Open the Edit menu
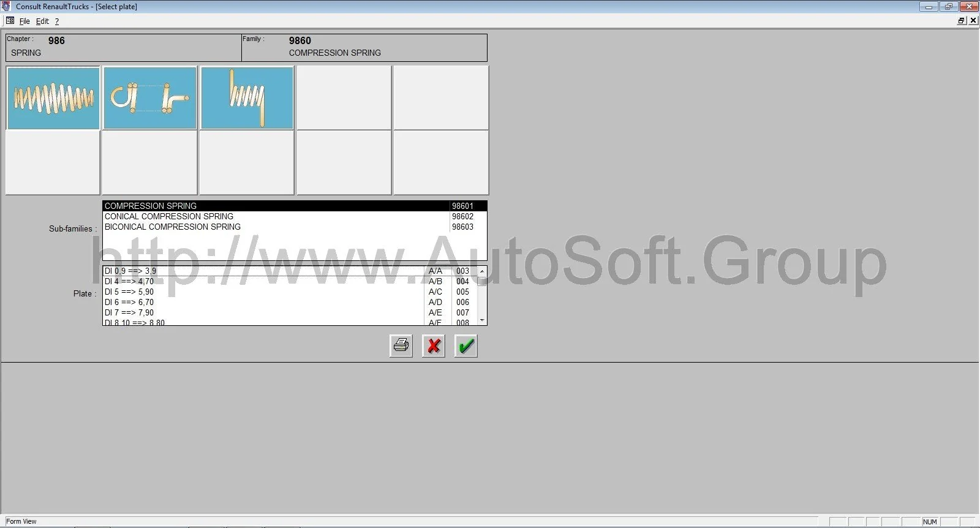980x528 pixels. 42,21
